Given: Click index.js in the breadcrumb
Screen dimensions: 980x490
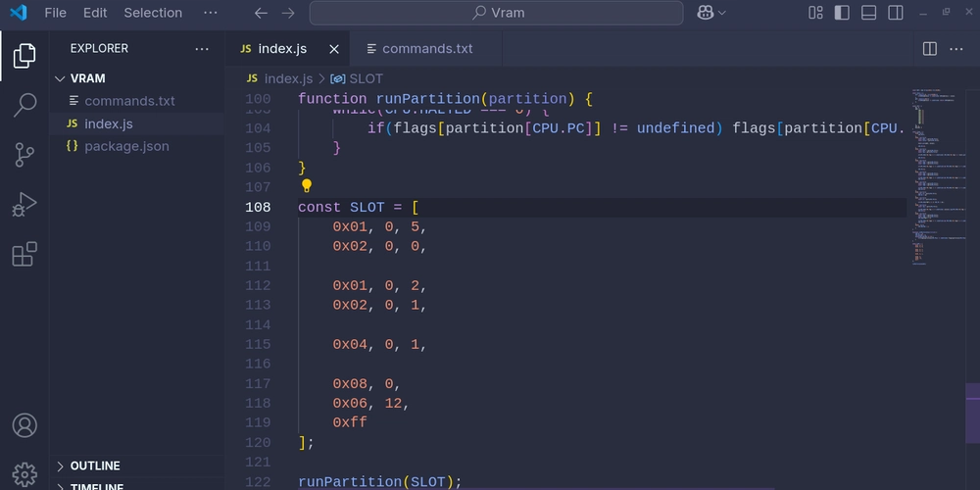Looking at the screenshot, I should tap(288, 78).
